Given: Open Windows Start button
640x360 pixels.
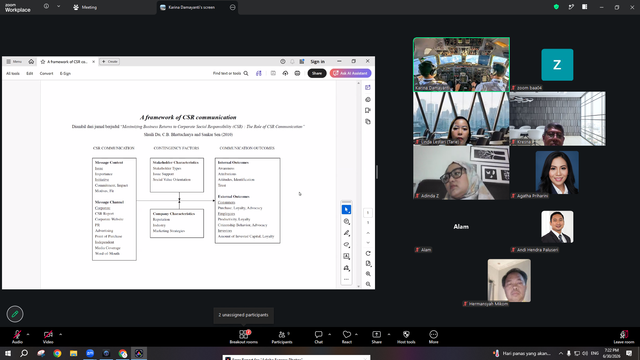Looking at the screenshot, I should click(8, 353).
